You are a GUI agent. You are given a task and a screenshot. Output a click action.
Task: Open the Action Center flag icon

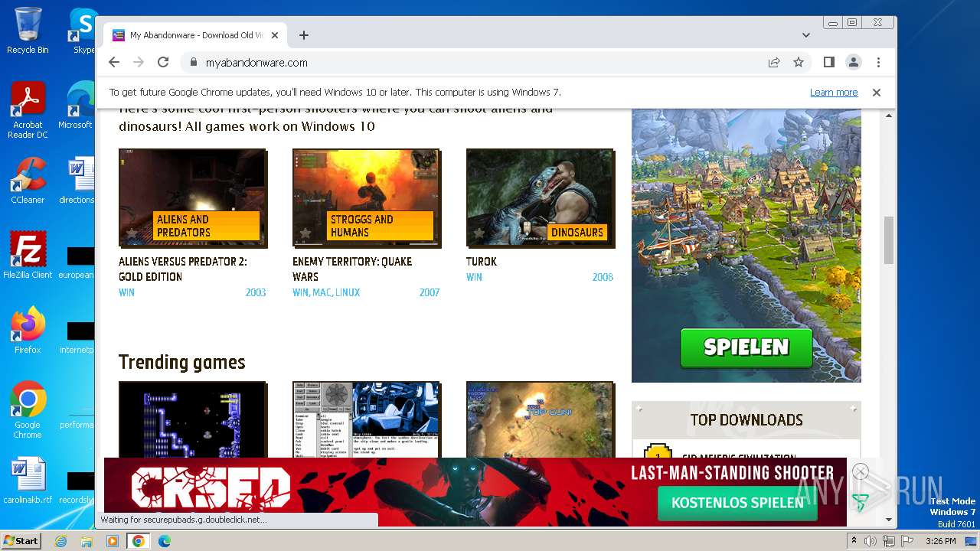click(907, 541)
